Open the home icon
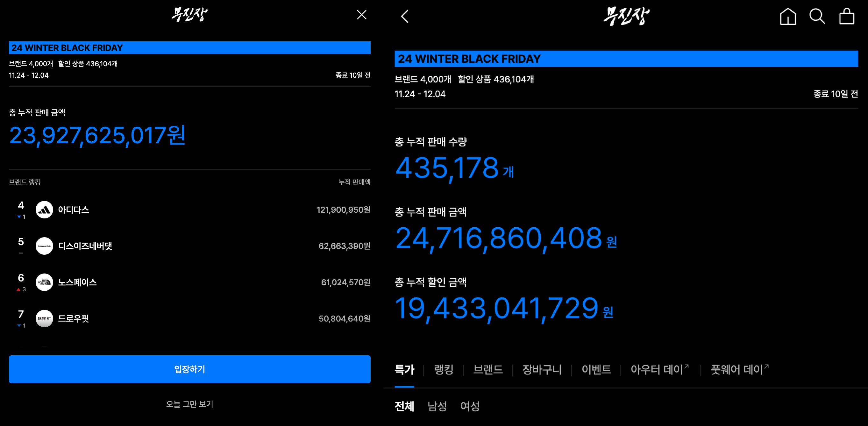This screenshot has width=868, height=426. pos(787,16)
